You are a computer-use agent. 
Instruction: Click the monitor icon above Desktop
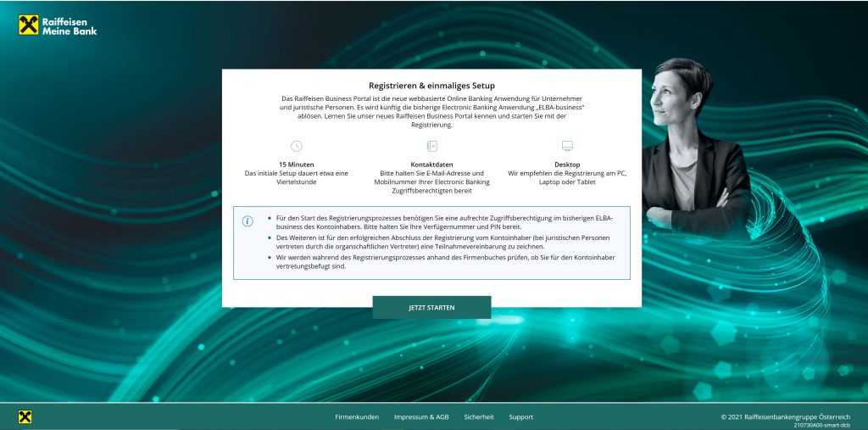(x=567, y=146)
